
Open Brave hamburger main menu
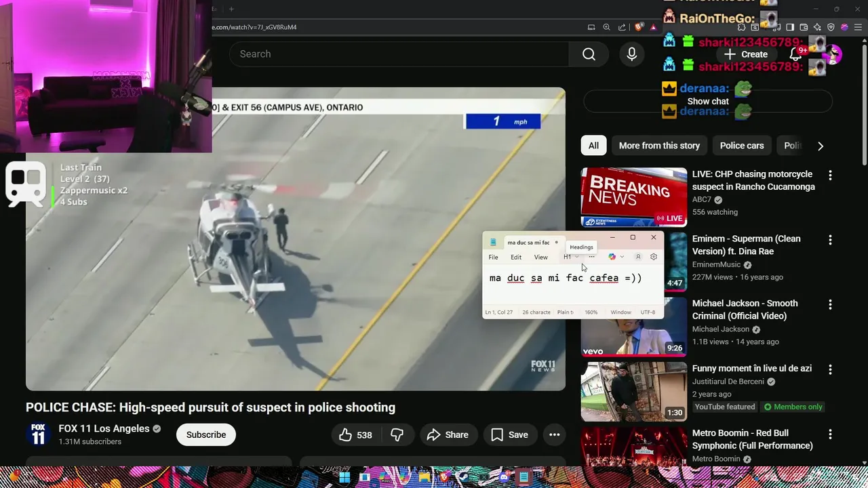tap(858, 27)
